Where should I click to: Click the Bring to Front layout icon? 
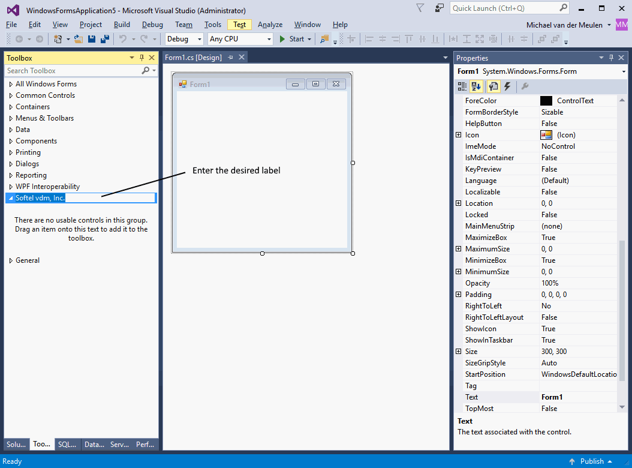[x=542, y=39]
